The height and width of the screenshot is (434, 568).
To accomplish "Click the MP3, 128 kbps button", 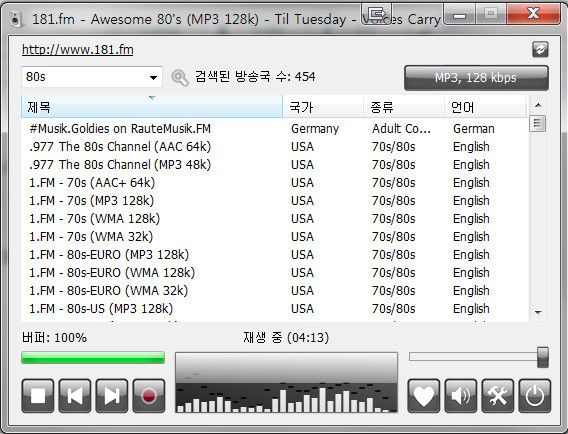I will tap(476, 78).
